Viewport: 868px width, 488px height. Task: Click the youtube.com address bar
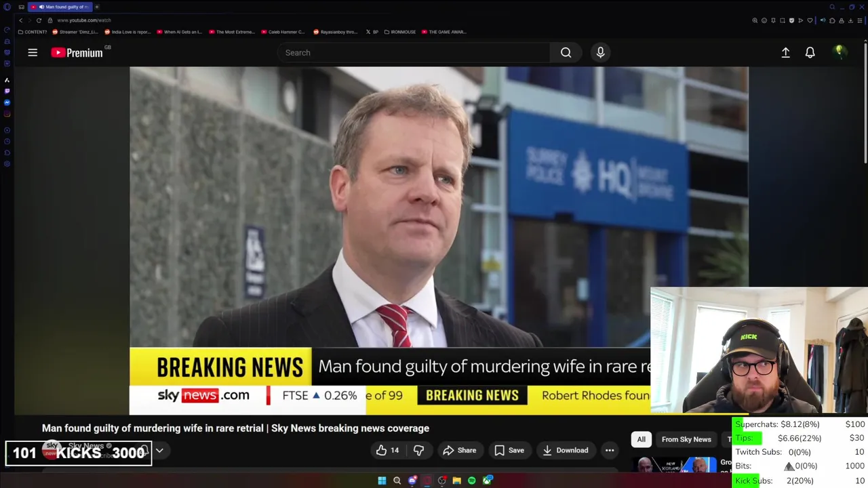[x=84, y=20]
